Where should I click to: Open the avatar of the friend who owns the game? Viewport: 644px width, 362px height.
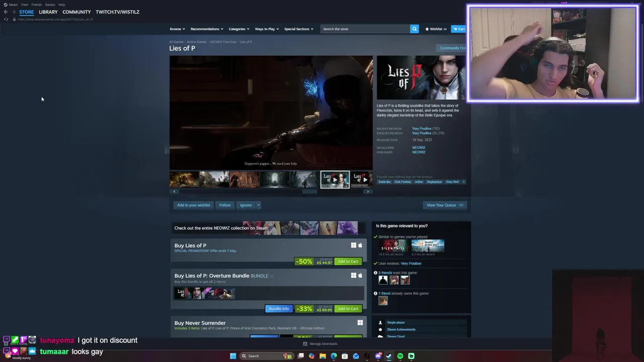tap(383, 301)
